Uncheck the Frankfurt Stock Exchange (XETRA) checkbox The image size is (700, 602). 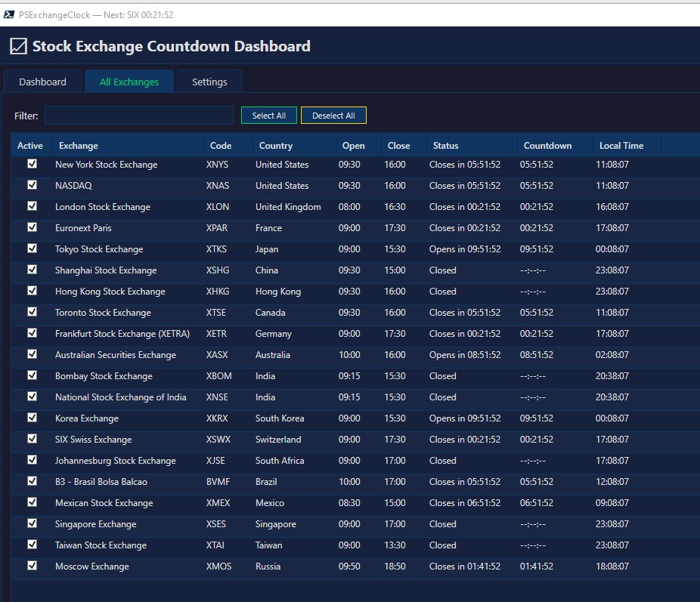[33, 333]
